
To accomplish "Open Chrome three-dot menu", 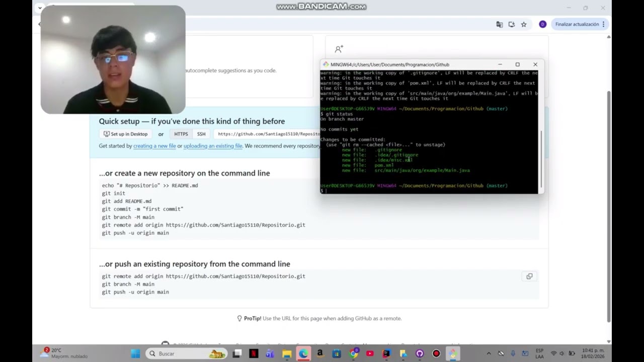I will point(604,24).
